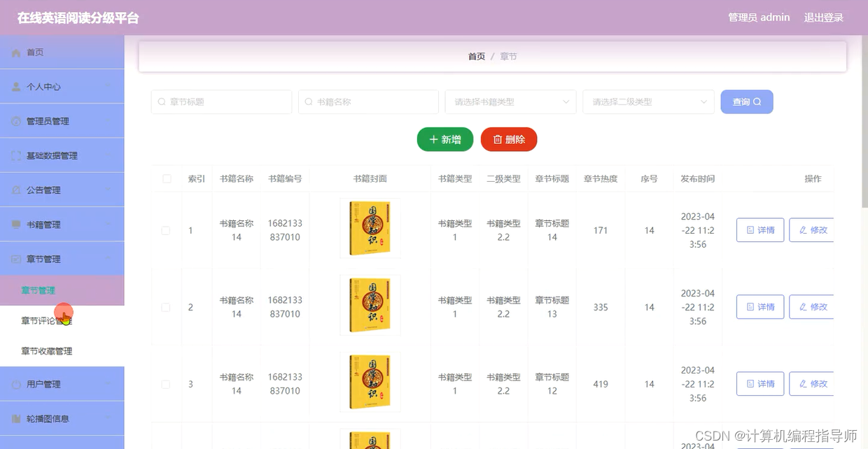Click the icon beside 管理员管理
The width and height of the screenshot is (868, 449).
(16, 121)
